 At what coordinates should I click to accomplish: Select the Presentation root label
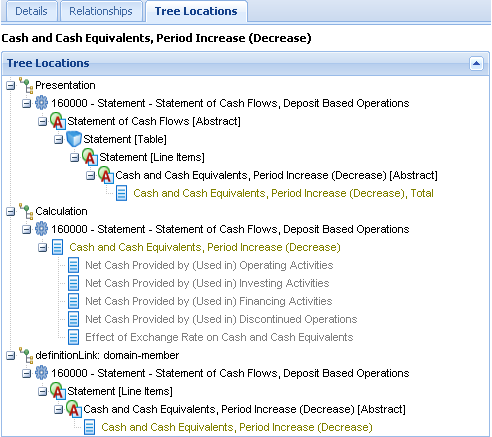click(x=65, y=85)
